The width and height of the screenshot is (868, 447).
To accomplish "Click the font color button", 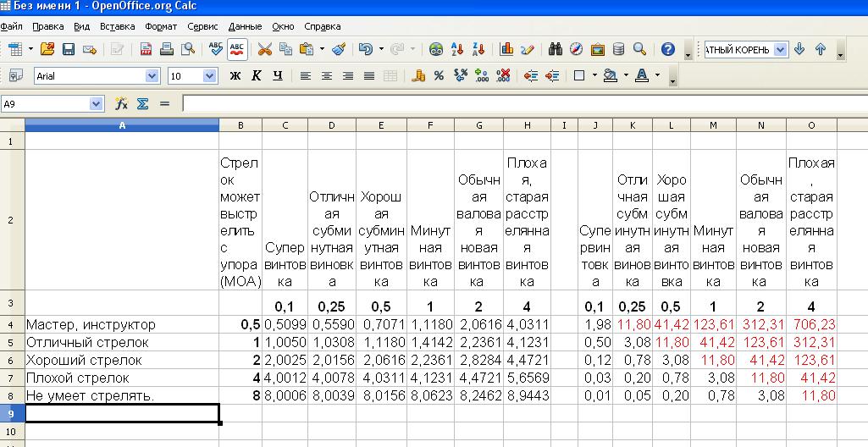I will 641,76.
